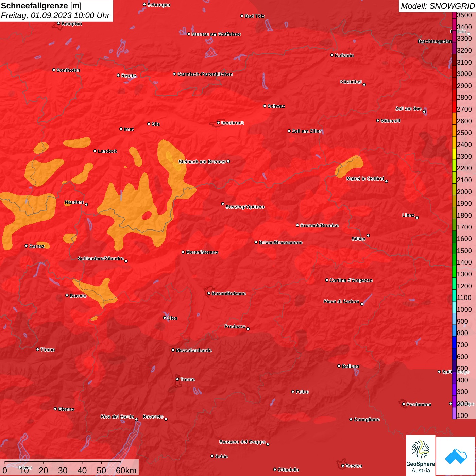Click the Zernez marker dot

pos(27,246)
